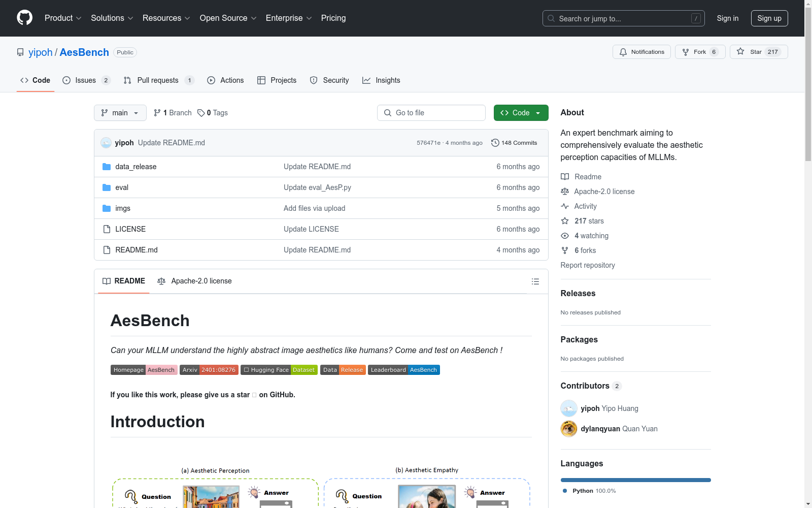Open the yipoh owner link

(41, 52)
